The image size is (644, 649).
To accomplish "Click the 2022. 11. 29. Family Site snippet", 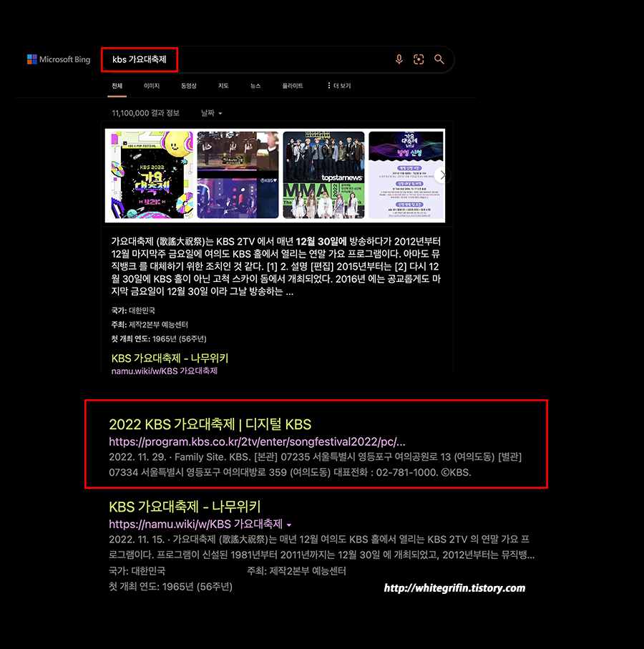I will click(x=315, y=464).
